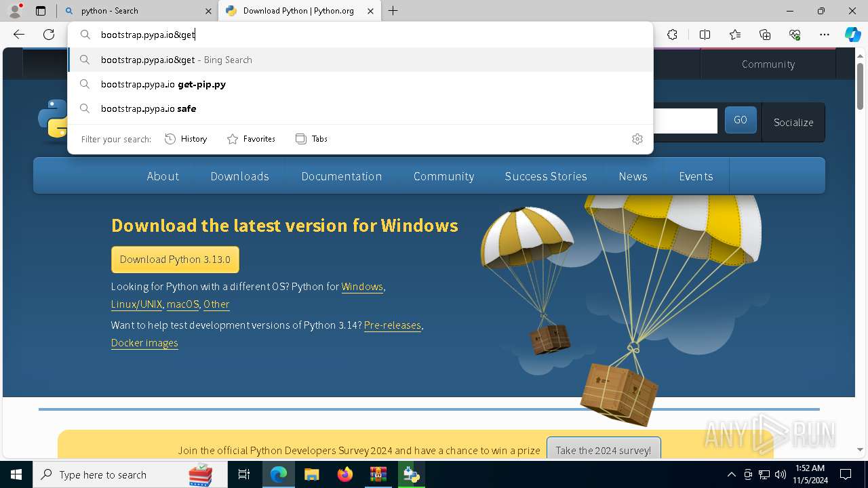The image size is (868, 488).
Task: Click the browser back arrow
Action: click(19, 35)
